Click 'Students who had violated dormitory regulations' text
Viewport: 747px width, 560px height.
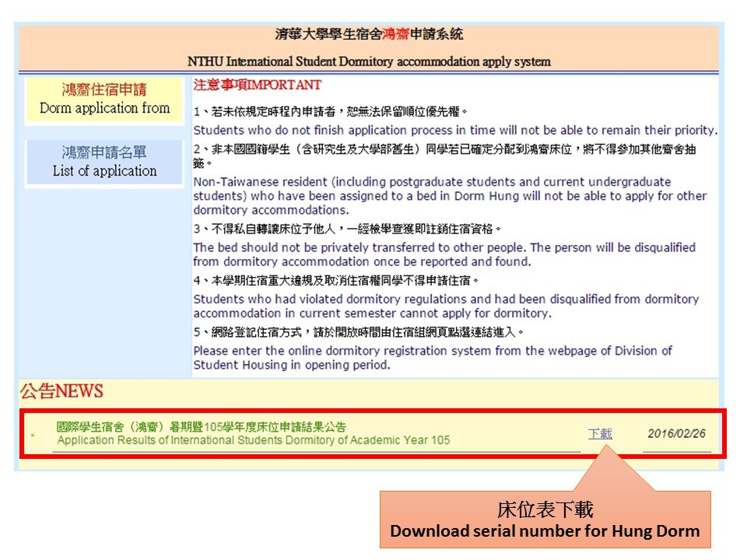point(446,306)
